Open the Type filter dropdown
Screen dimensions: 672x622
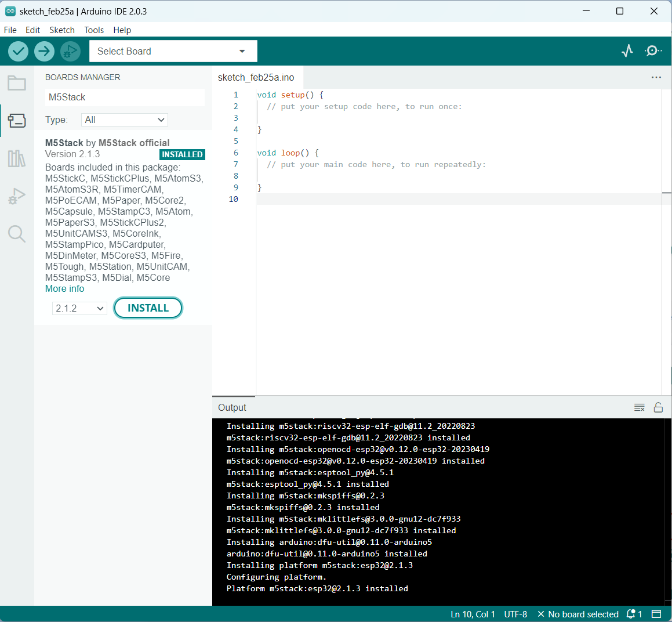(x=124, y=120)
